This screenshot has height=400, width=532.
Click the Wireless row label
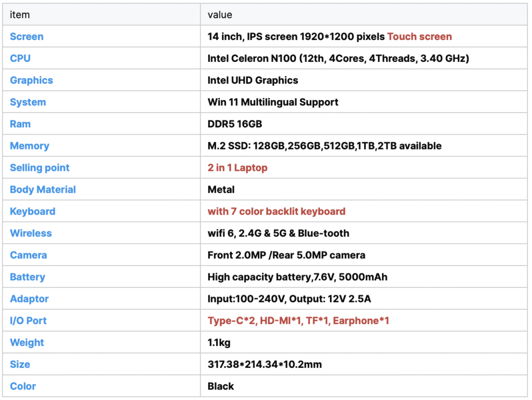coord(31,233)
